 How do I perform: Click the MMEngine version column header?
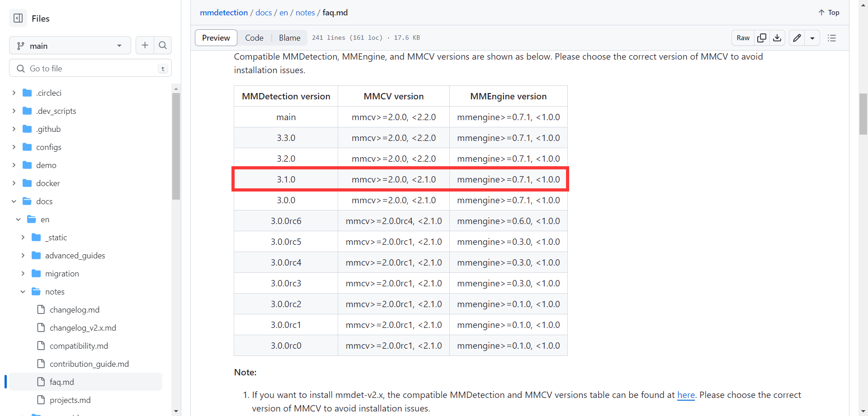[508, 96]
